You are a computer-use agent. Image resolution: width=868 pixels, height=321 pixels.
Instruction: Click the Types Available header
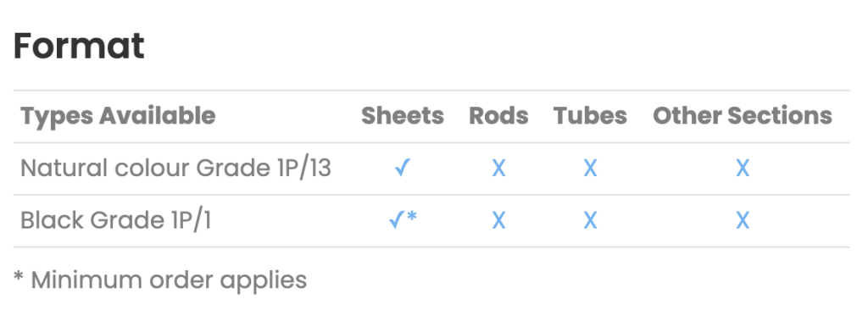(118, 116)
